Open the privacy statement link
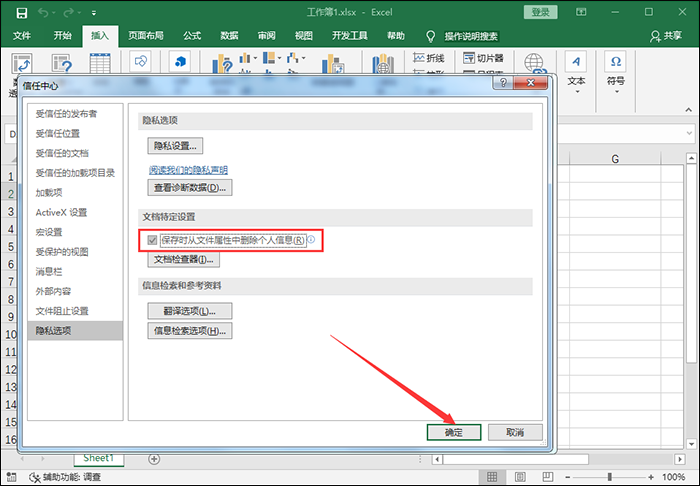 coord(188,170)
